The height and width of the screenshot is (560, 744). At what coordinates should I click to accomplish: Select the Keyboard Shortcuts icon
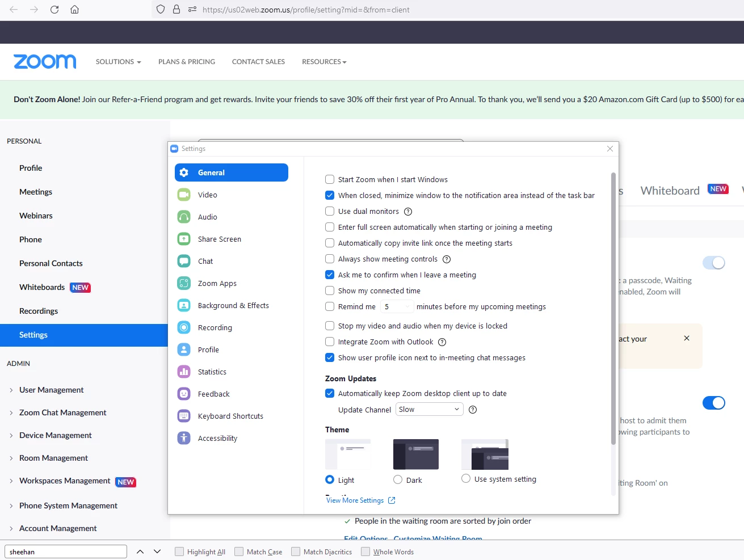(184, 416)
